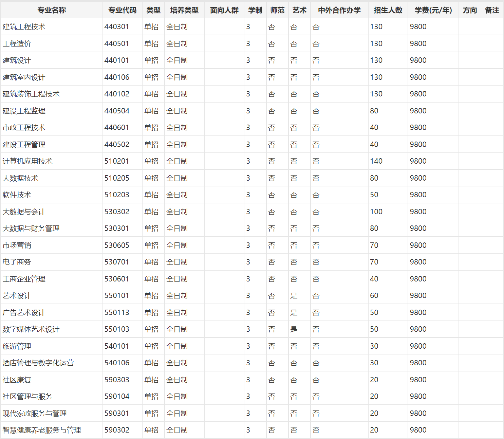The height and width of the screenshot is (439, 504).
Task: Select the 社区管理与服务 major name
Action: [x=27, y=397]
